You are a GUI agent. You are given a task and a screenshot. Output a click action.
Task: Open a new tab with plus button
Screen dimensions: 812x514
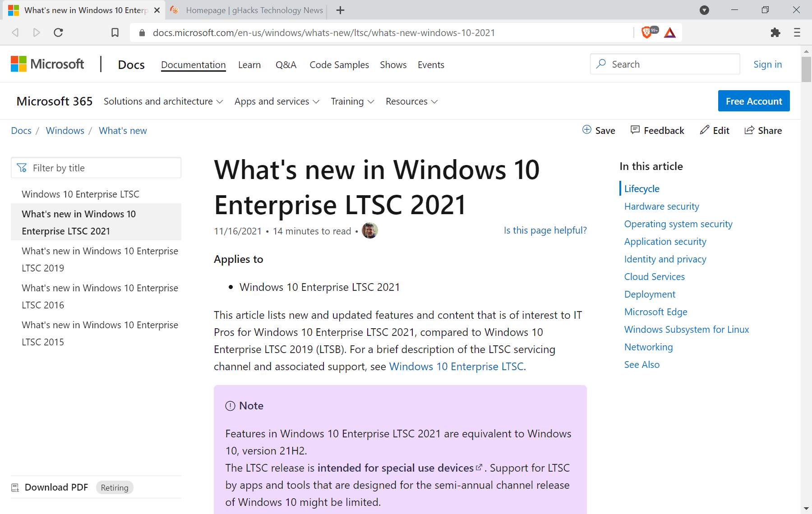click(x=341, y=10)
